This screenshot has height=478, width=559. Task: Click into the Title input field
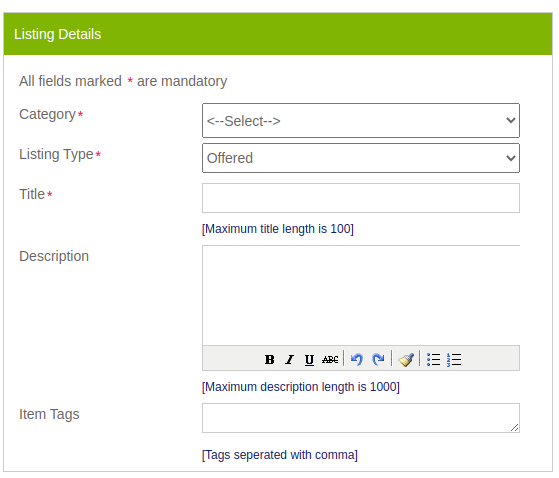pyautogui.click(x=361, y=198)
